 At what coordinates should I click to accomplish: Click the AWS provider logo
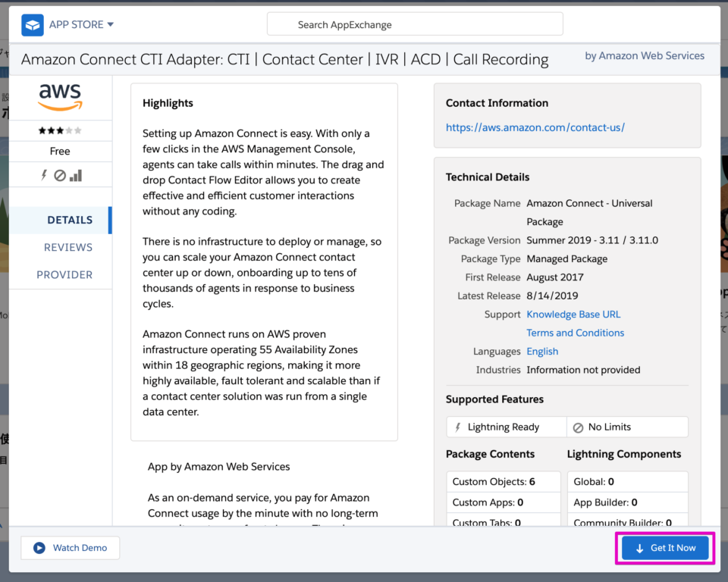(x=60, y=96)
